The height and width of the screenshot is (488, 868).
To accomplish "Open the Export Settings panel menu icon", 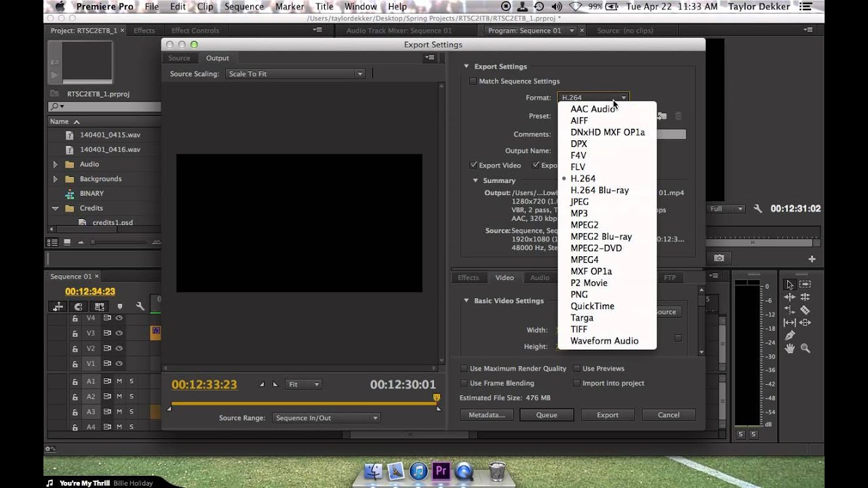I will click(429, 58).
